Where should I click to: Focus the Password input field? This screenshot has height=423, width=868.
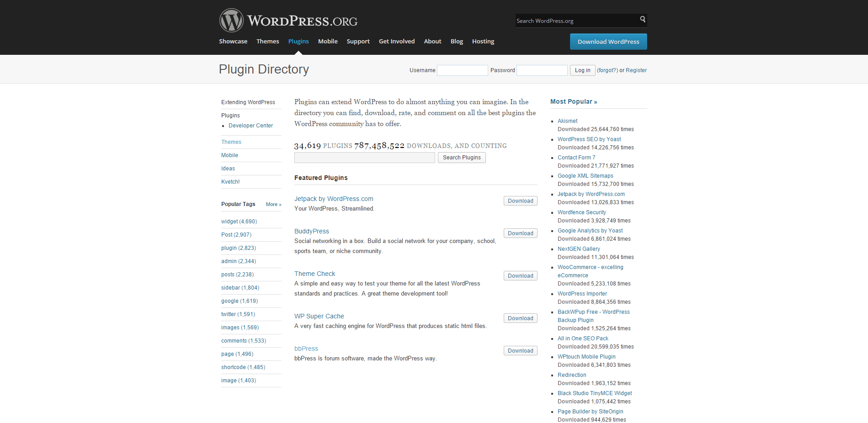point(542,70)
